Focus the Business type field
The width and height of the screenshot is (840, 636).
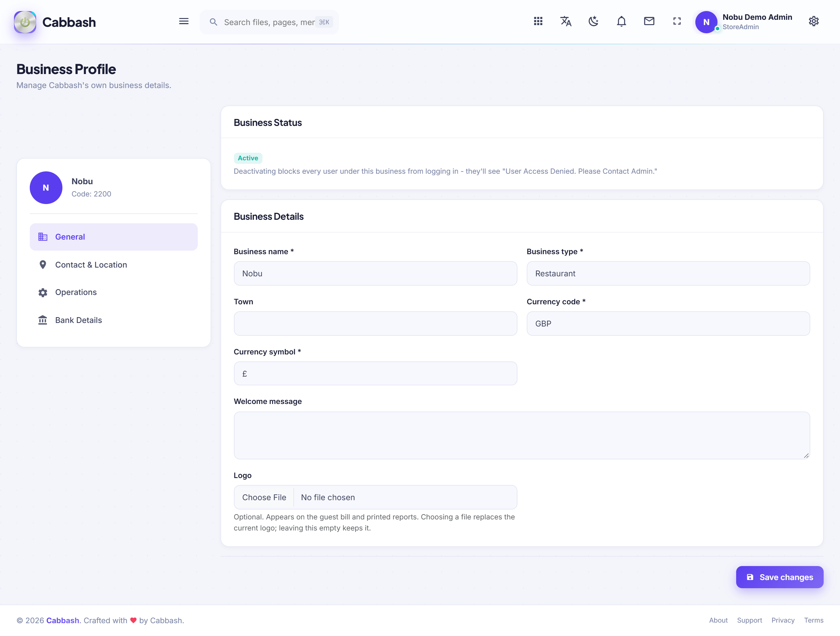tap(668, 273)
